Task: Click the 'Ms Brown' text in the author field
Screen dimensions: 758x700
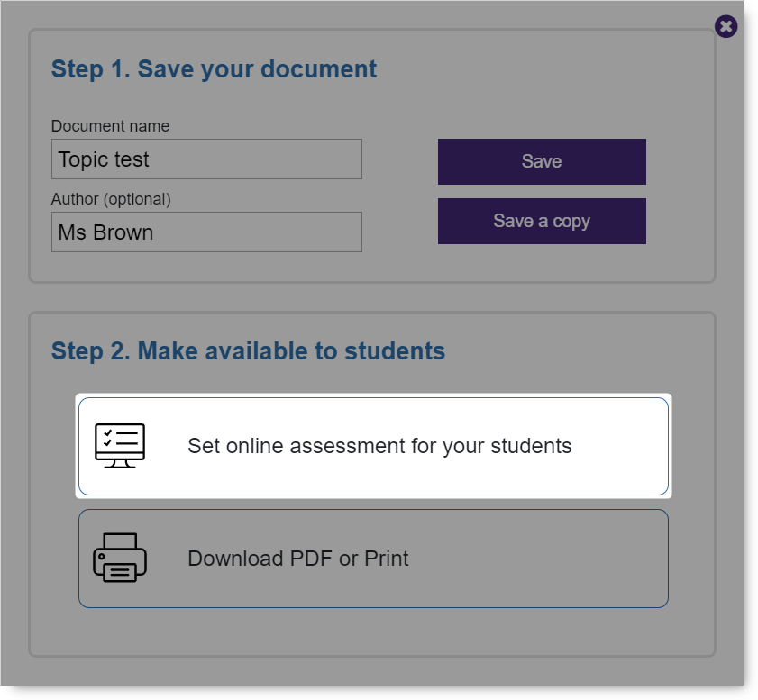Action: [105, 232]
